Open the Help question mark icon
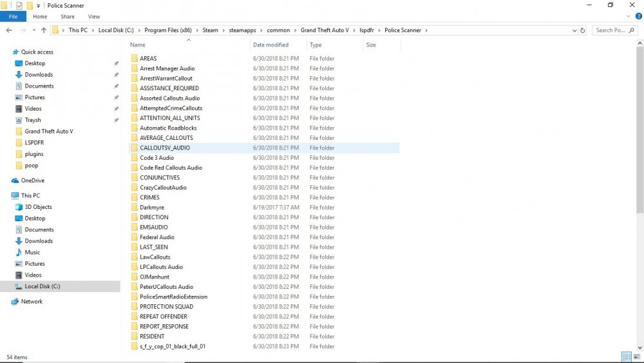 pos(639,17)
